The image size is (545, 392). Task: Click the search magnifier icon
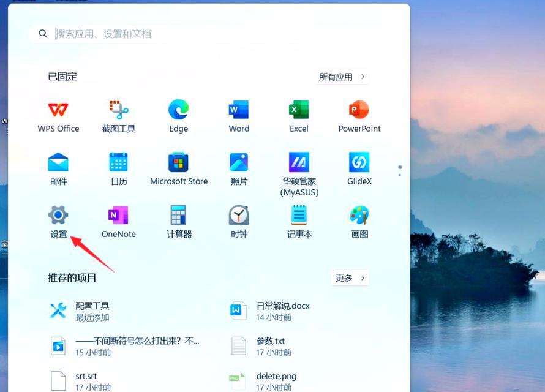pyautogui.click(x=43, y=34)
